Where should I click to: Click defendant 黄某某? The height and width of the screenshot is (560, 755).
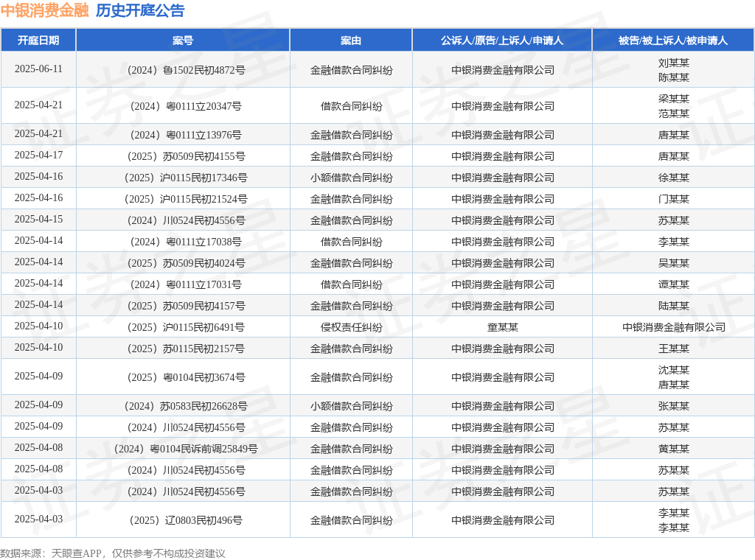tap(674, 449)
